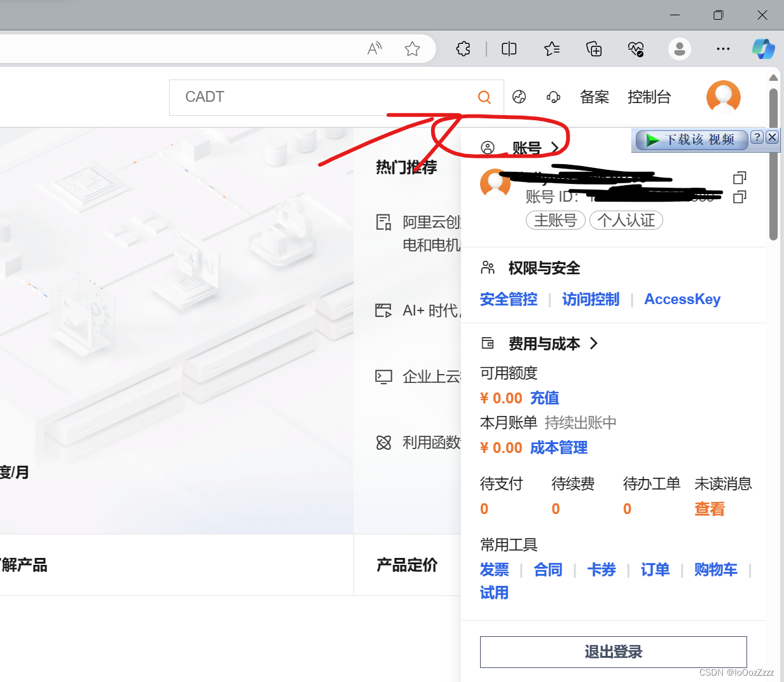Open the 试用 tool link
This screenshot has height=682, width=784.
[x=495, y=593]
